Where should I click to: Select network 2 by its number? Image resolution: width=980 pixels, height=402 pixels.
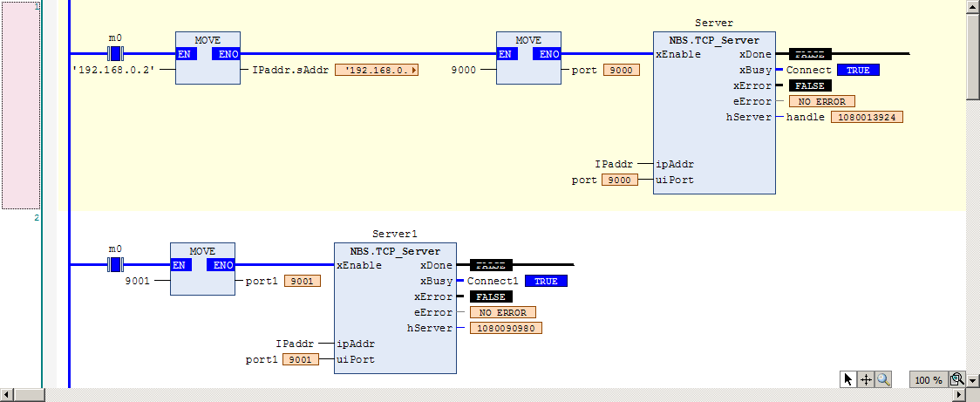37,217
